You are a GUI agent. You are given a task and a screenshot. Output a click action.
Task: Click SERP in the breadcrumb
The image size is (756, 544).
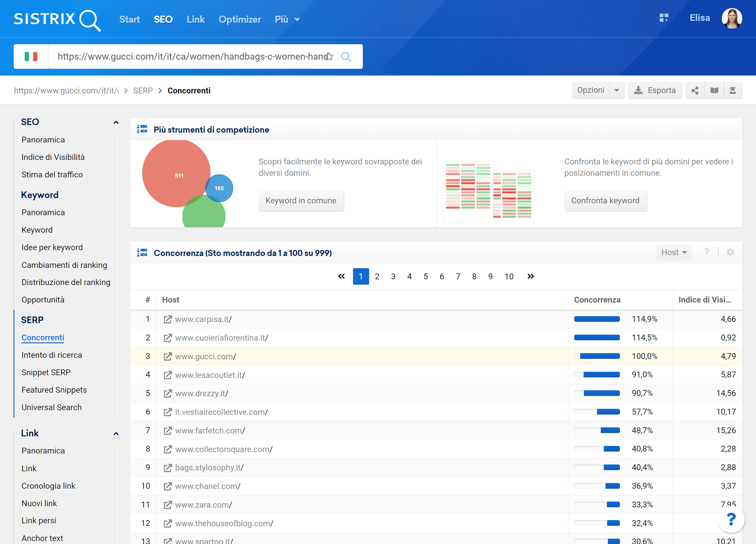[143, 90]
